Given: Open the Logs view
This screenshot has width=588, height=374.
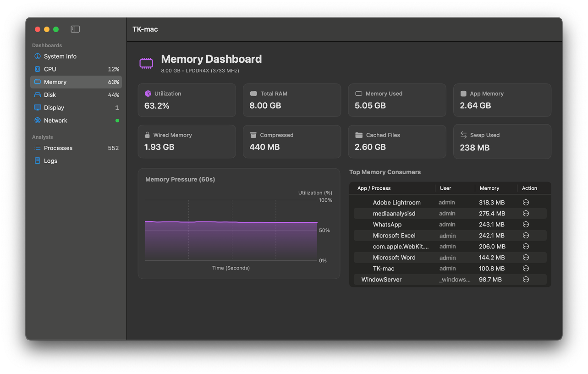Looking at the screenshot, I should tap(50, 160).
